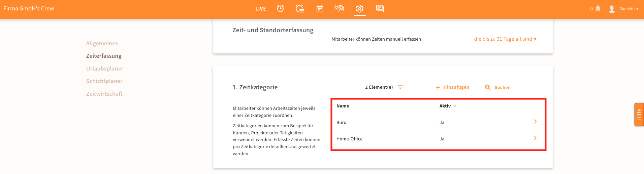Viewport: 644px width, 174px height.
Task: Open the timesheet list clock icon
Action: [300, 8]
